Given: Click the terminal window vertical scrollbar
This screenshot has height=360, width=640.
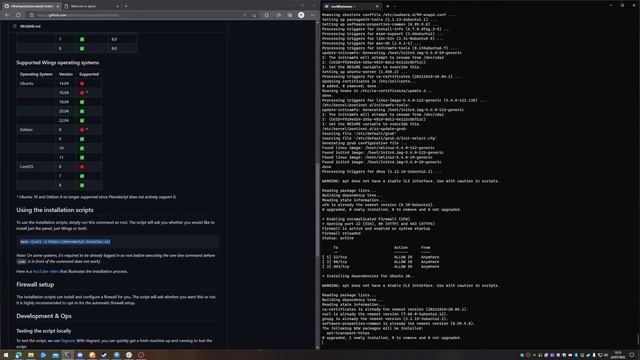Looking at the screenshot, I should click(638, 339).
